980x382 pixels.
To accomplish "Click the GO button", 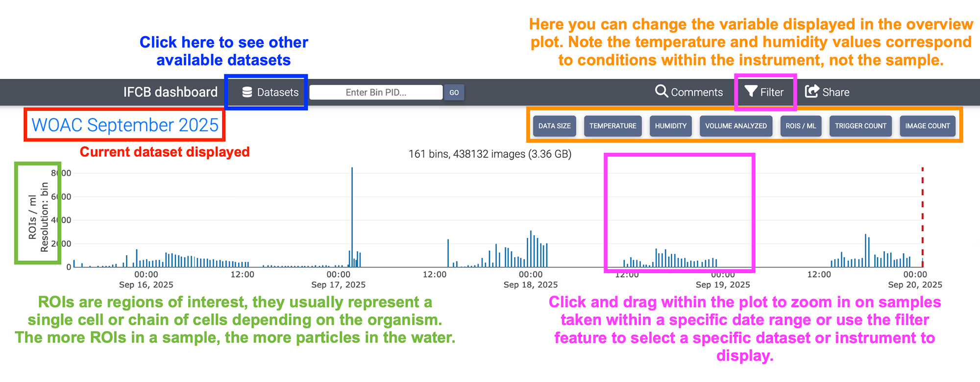I will click(454, 93).
